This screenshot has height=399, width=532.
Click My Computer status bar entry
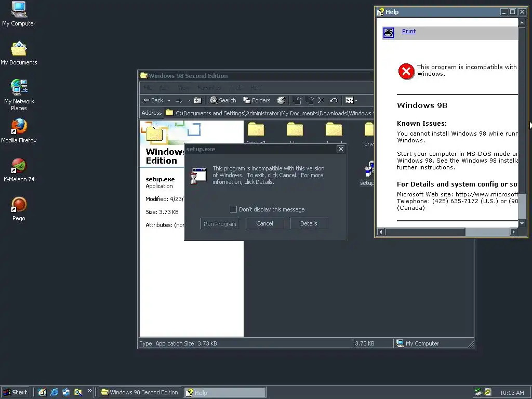coord(418,343)
